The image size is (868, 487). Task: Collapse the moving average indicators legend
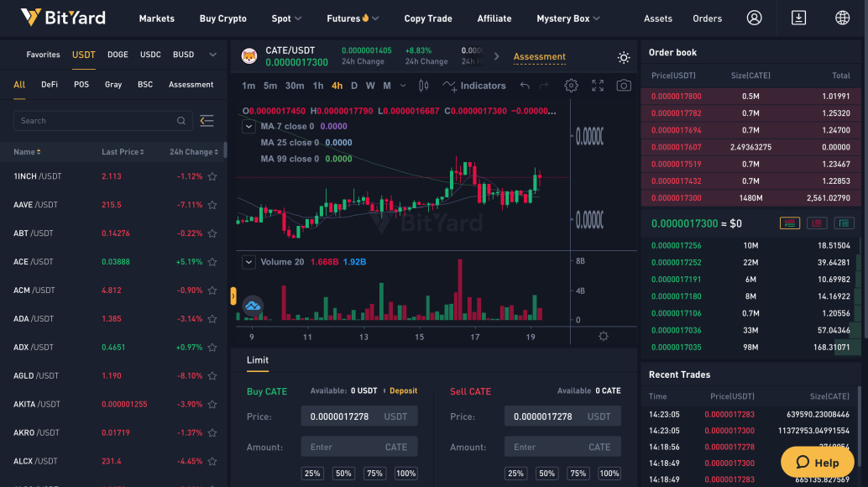(248, 126)
